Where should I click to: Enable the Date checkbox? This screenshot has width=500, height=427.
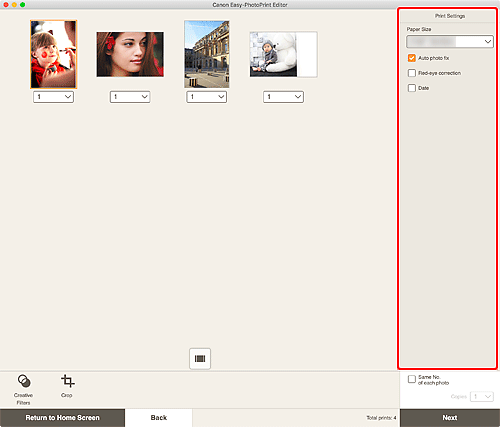[x=412, y=88]
